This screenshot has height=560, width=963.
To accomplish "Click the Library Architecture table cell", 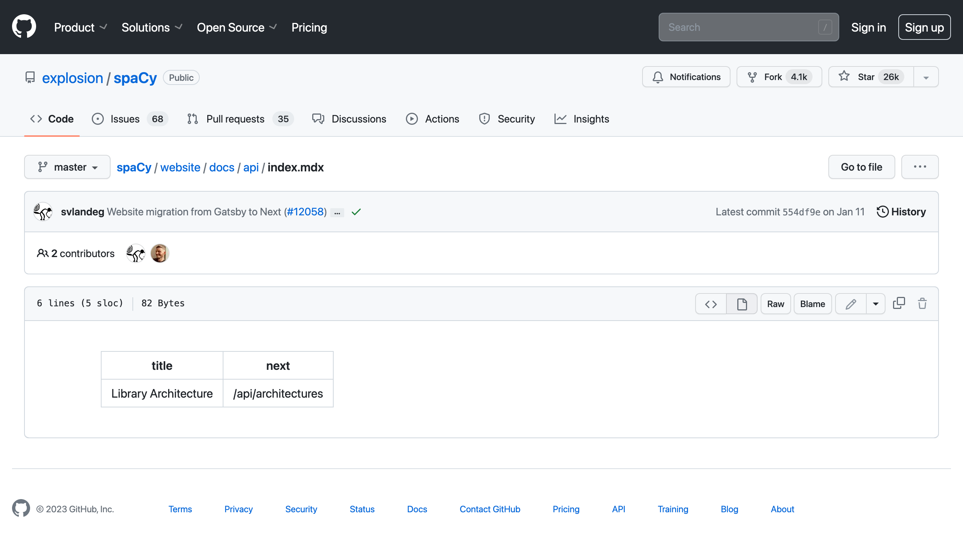I will pos(162,393).
